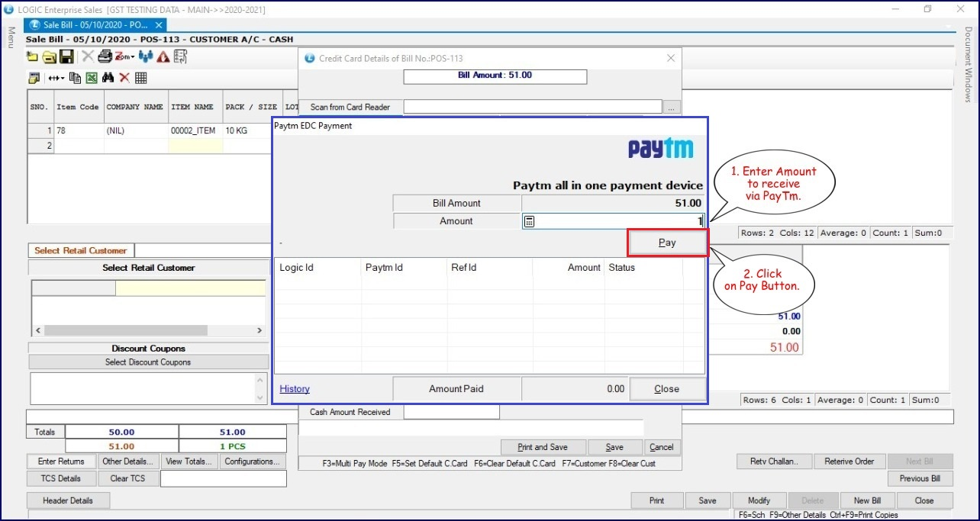Click the Close button in Paytm window
Viewport: 980px width, 521px height.
tap(666, 389)
